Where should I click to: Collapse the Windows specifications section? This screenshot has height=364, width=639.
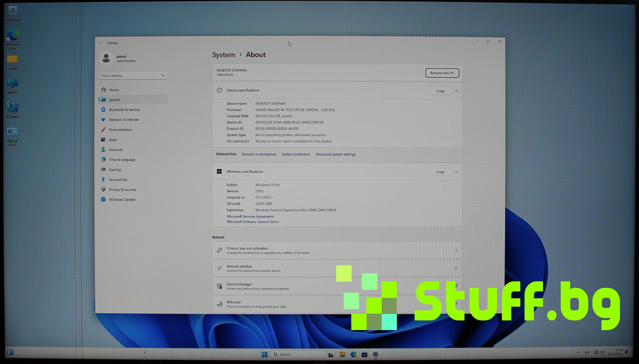pos(457,172)
